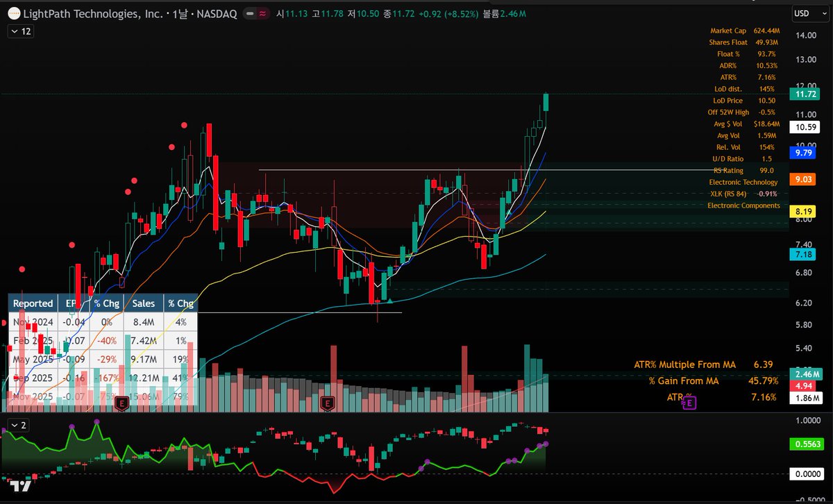This screenshot has width=833, height=504.
Task: Click the Rel. Vol 154% stat
Action: [x=746, y=147]
